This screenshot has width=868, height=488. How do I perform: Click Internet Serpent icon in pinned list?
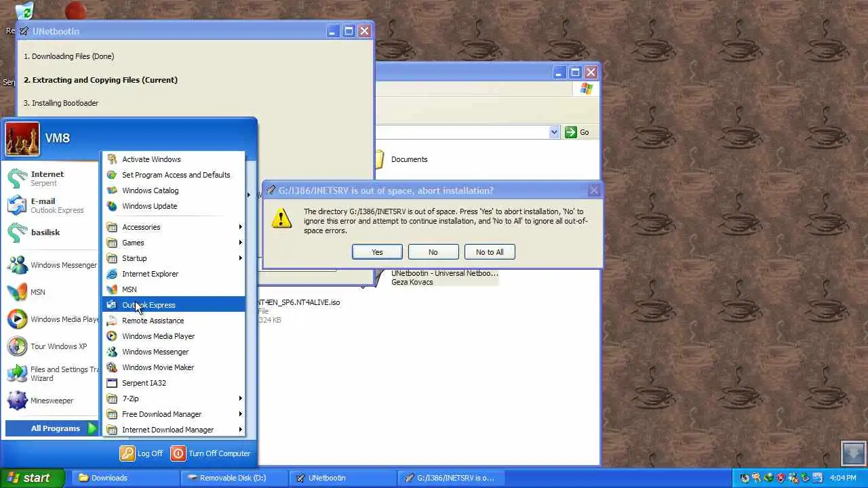[x=17, y=178]
